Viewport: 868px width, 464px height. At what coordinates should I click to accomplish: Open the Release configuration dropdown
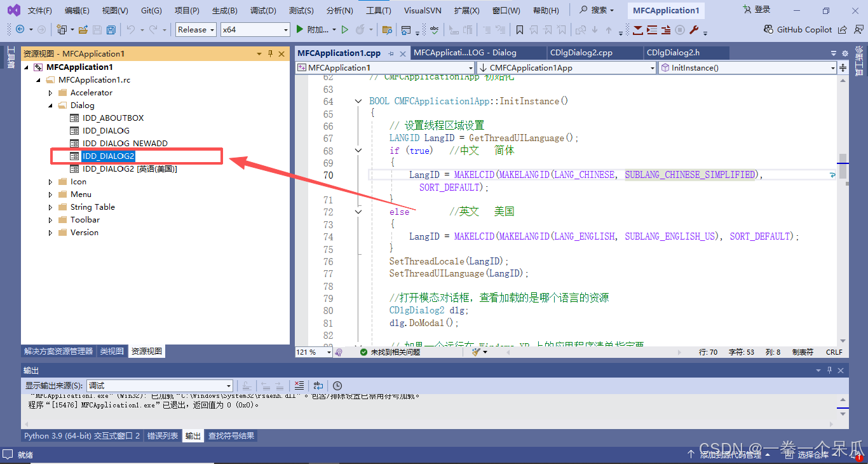195,29
